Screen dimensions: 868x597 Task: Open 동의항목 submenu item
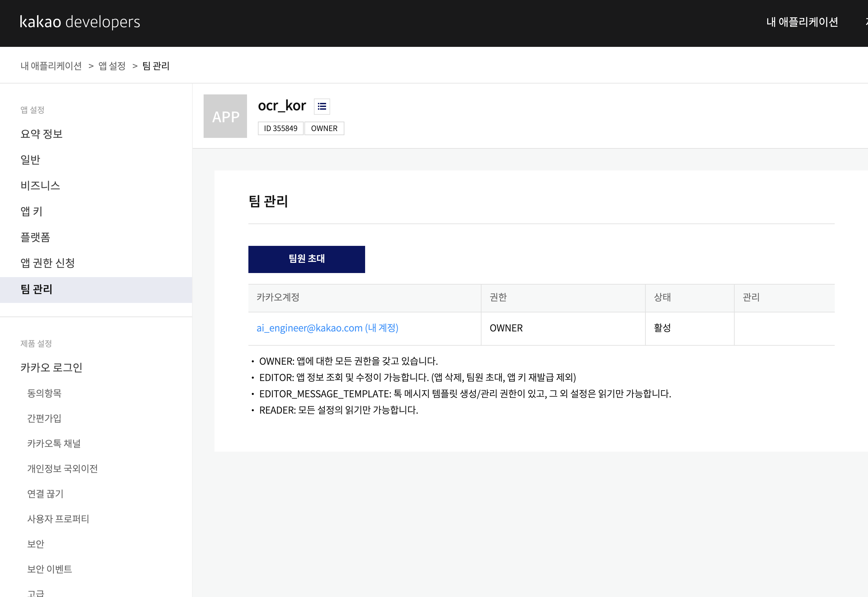[44, 393]
